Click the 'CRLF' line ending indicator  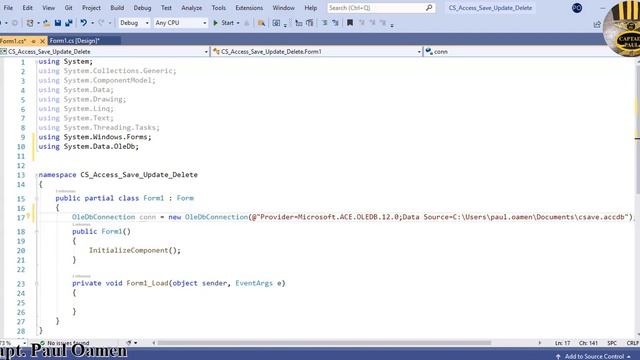coord(632,343)
